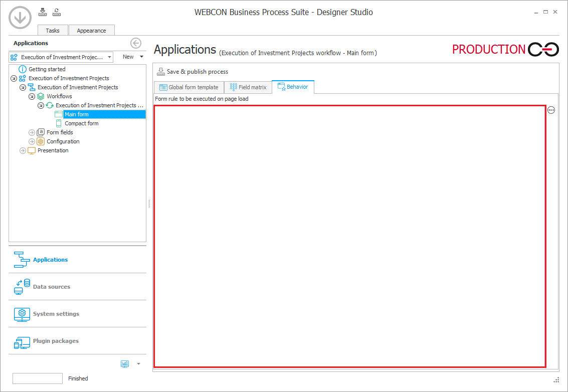Click the Configuration gear icon
The height and width of the screenshot is (392, 568).
tap(41, 141)
